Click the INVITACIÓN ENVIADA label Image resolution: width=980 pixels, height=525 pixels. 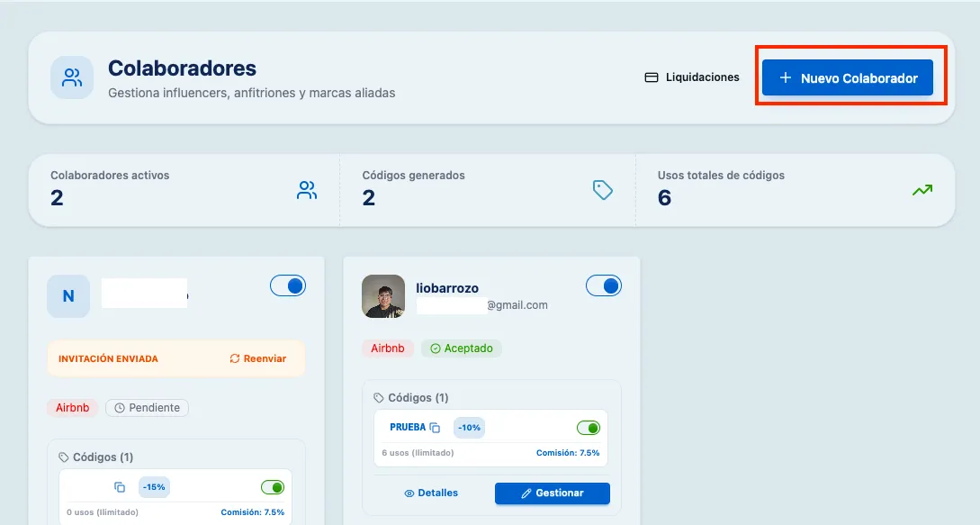[x=108, y=359]
